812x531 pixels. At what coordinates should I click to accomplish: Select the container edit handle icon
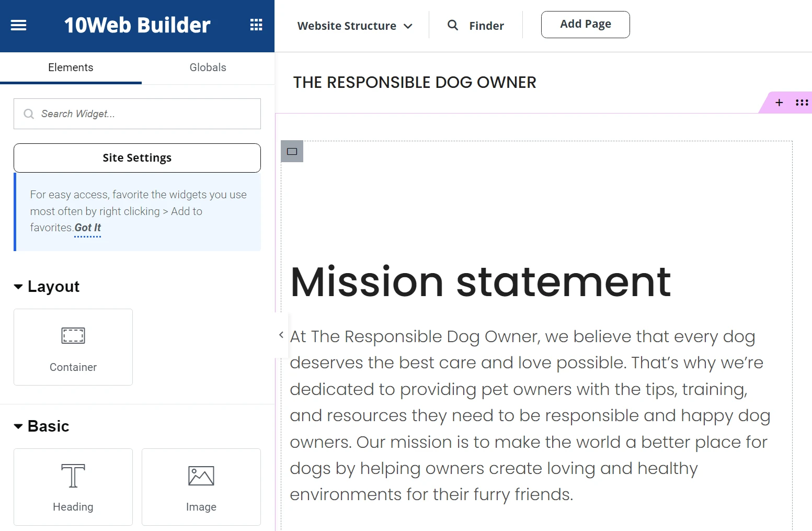tap(292, 151)
